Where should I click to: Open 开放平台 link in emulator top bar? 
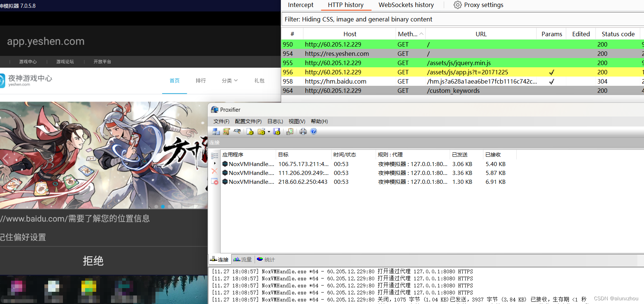(102, 62)
